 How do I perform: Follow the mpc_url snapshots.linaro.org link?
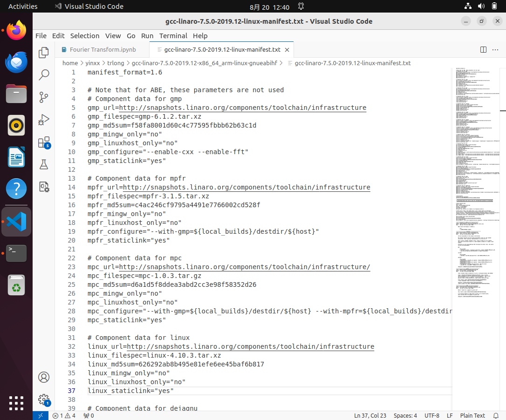[245, 267]
